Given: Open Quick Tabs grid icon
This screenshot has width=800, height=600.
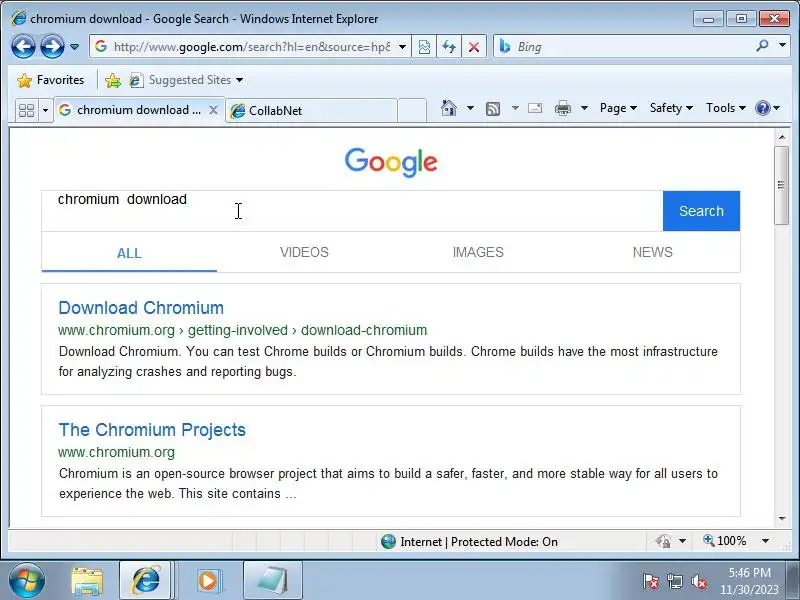Looking at the screenshot, I should pos(27,110).
